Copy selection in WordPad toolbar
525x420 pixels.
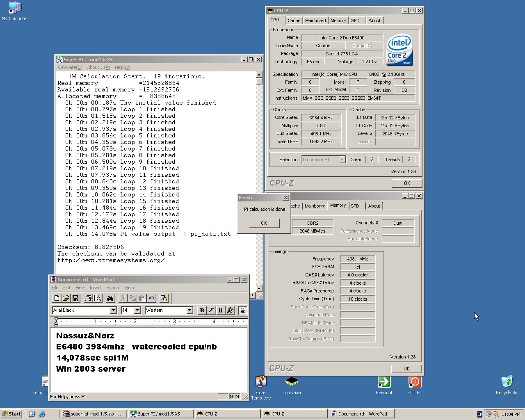pyautogui.click(x=132, y=298)
